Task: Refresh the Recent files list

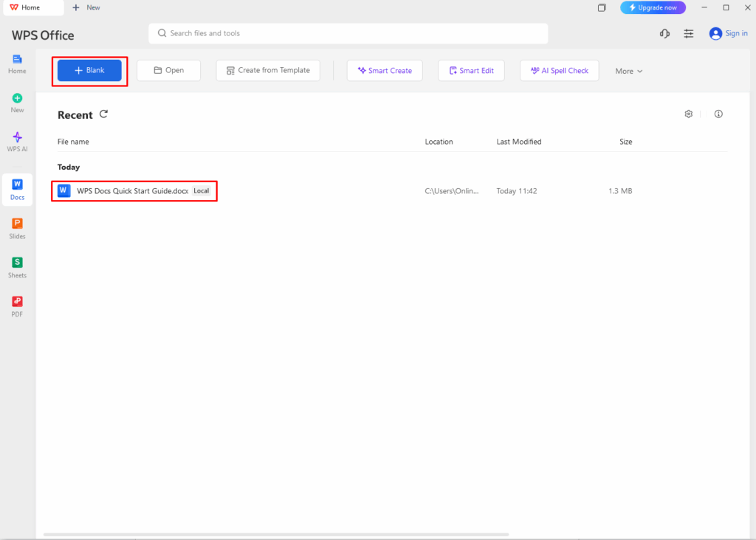Action: pyautogui.click(x=103, y=114)
